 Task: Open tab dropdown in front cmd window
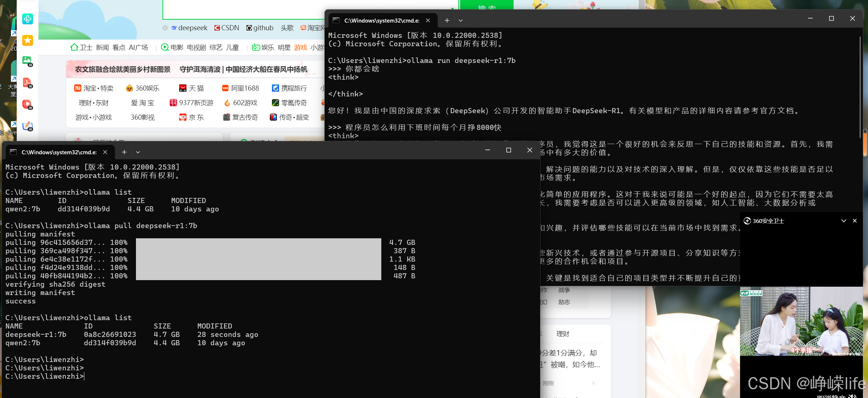coord(138,152)
